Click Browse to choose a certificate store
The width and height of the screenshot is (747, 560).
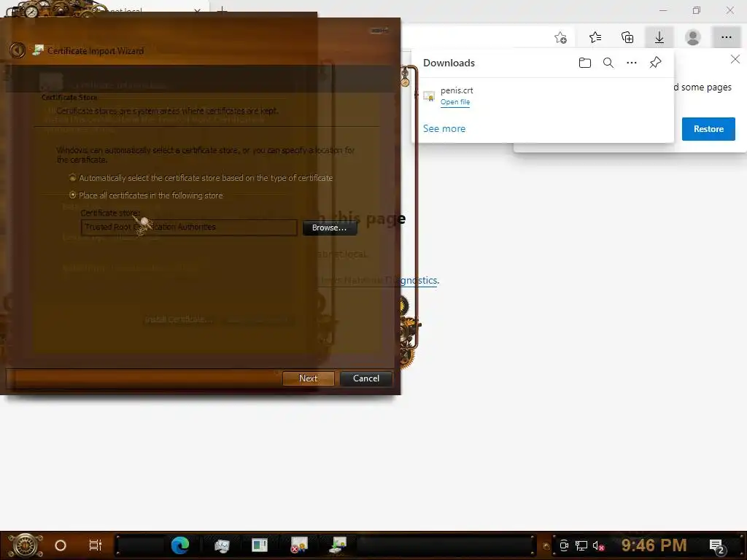click(329, 227)
